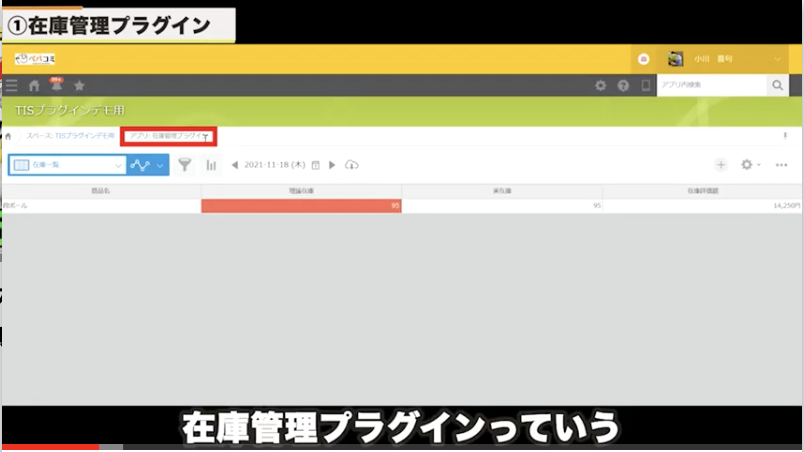Go to the portal home icon
804x452 pixels.
34,86
